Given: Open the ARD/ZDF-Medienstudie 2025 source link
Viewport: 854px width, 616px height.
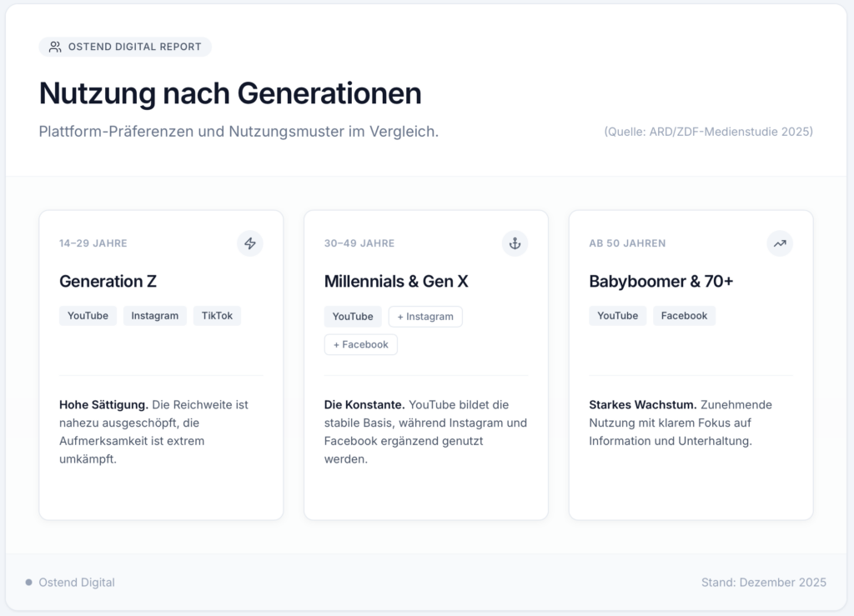Looking at the screenshot, I should coord(707,131).
